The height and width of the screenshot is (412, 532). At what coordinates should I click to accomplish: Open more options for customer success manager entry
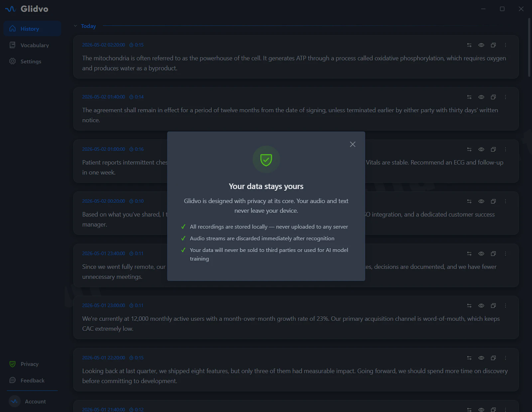coord(505,201)
